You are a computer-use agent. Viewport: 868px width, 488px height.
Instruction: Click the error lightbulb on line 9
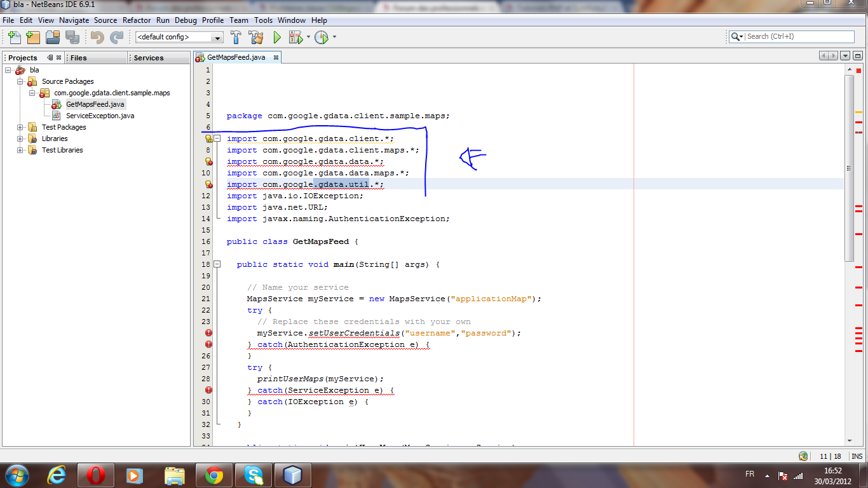(x=208, y=161)
